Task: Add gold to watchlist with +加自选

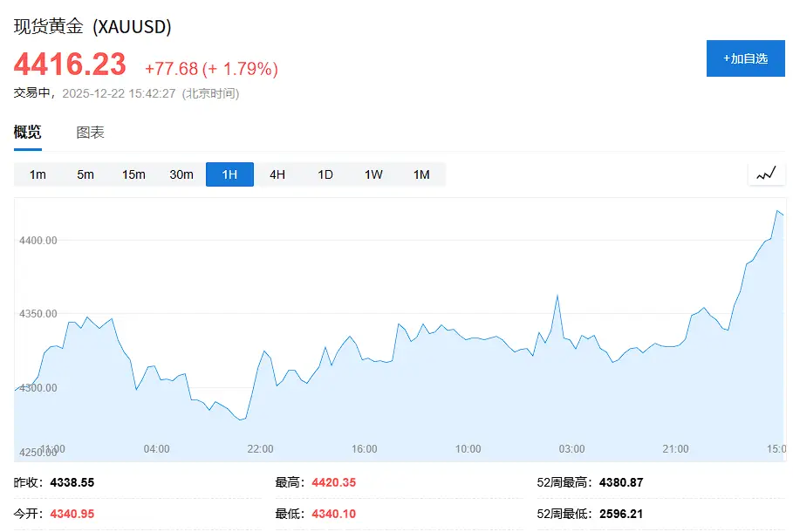Action: 745,58
